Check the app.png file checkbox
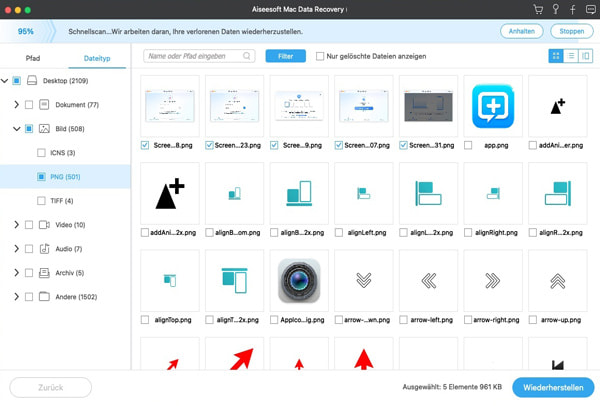This screenshot has width=600, height=406. pos(468,145)
